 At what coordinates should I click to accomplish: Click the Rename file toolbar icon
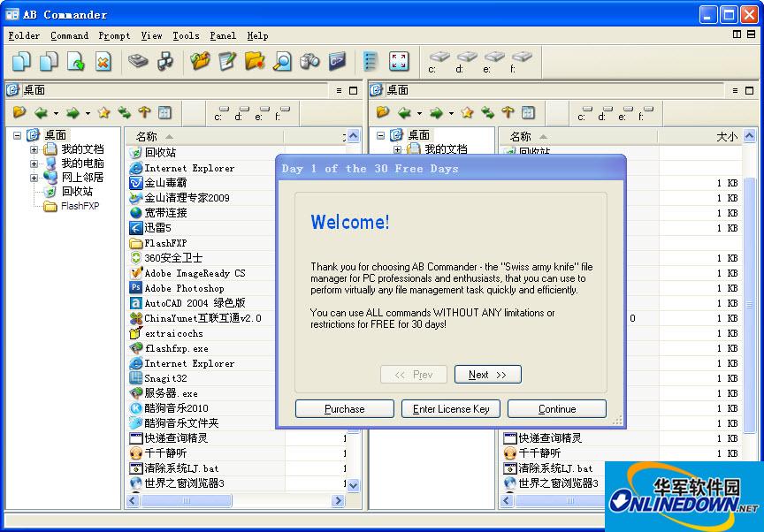coord(76,62)
